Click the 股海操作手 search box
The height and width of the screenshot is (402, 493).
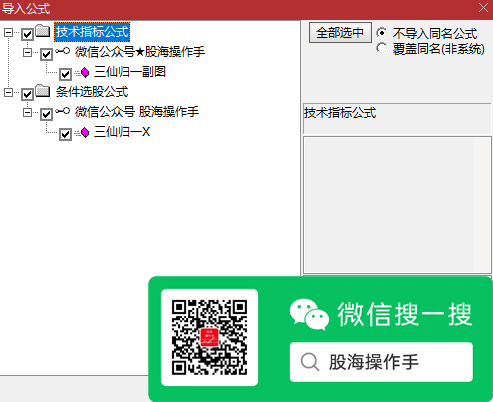point(381,362)
